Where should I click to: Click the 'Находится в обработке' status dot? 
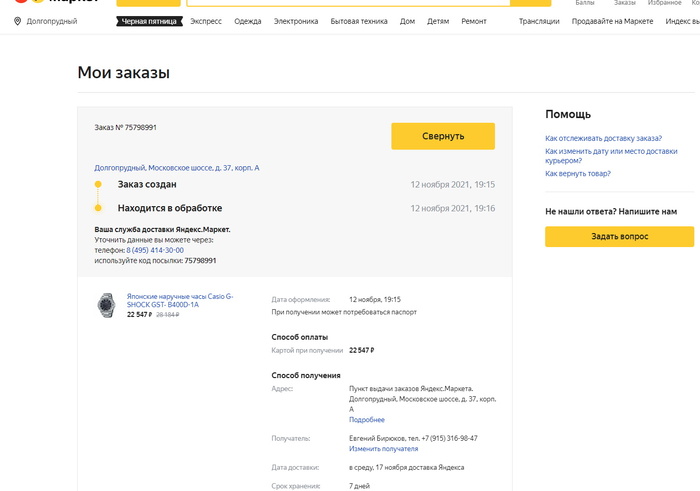(97, 208)
